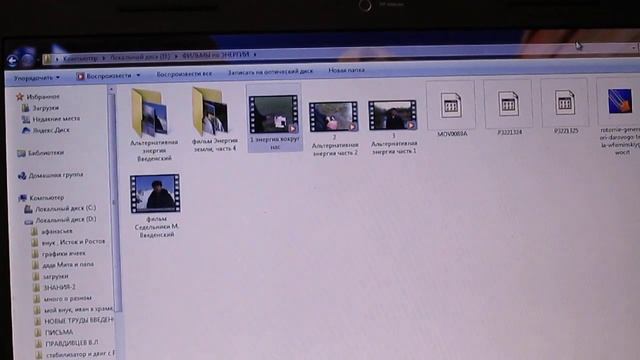Select Компьютер in the address bar path
Image resolution: width=640 pixels, height=360 pixels.
click(81, 58)
